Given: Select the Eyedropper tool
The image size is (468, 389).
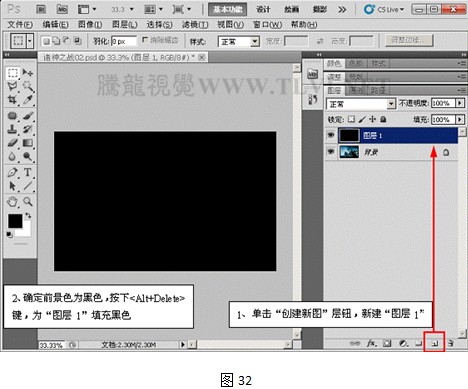Looking at the screenshot, I should (28, 100).
